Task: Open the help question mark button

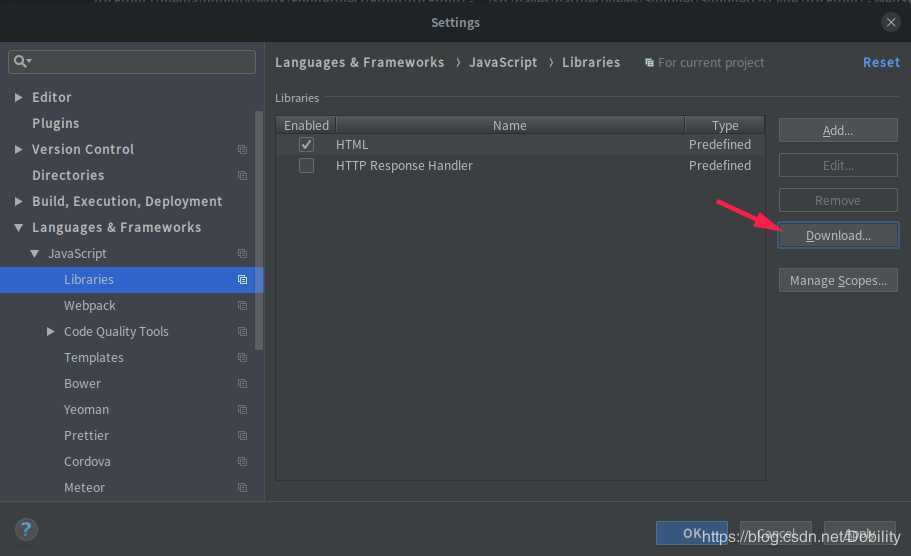Action: pos(26,529)
